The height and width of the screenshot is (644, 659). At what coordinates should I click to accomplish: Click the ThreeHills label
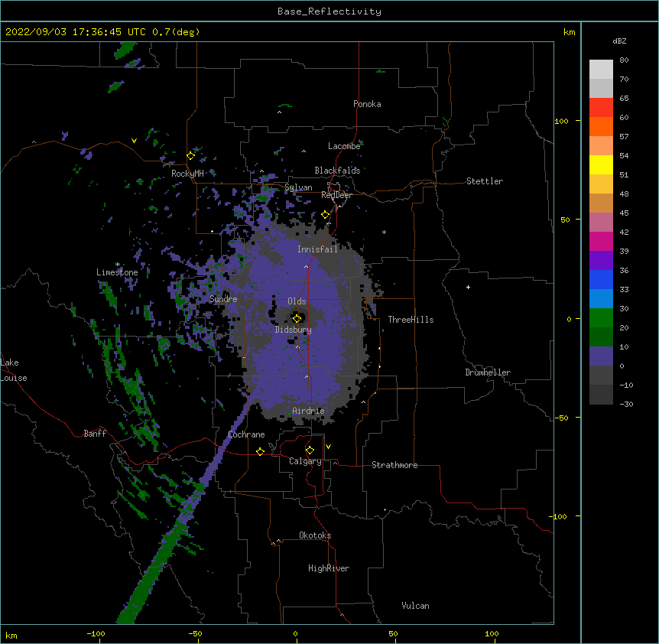tap(411, 320)
